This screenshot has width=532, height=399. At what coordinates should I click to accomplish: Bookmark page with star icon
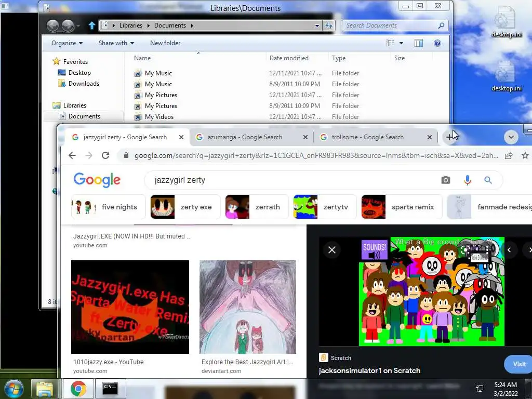pyautogui.click(x=525, y=155)
